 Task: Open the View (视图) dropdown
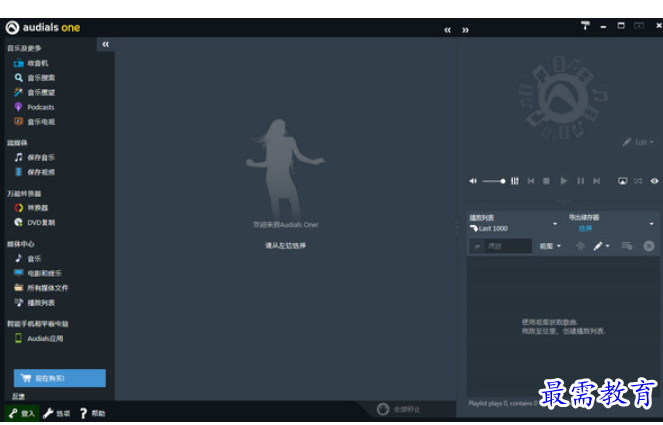coord(550,246)
